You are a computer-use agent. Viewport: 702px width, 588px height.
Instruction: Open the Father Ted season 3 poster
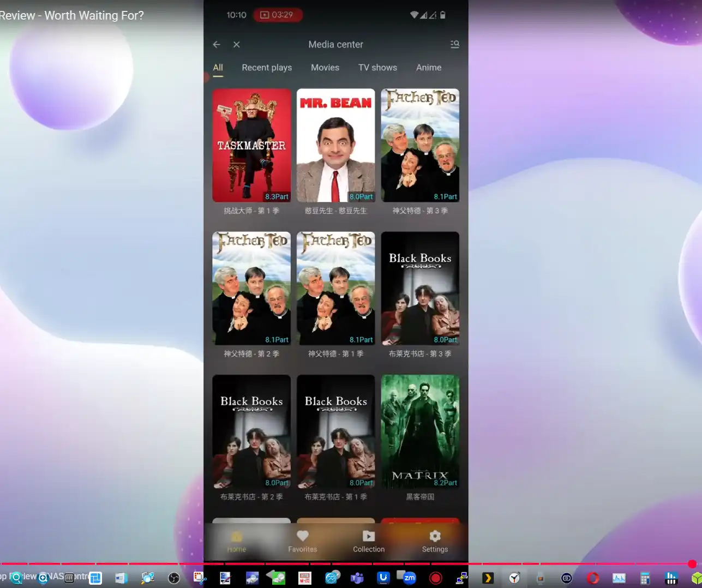420,146
